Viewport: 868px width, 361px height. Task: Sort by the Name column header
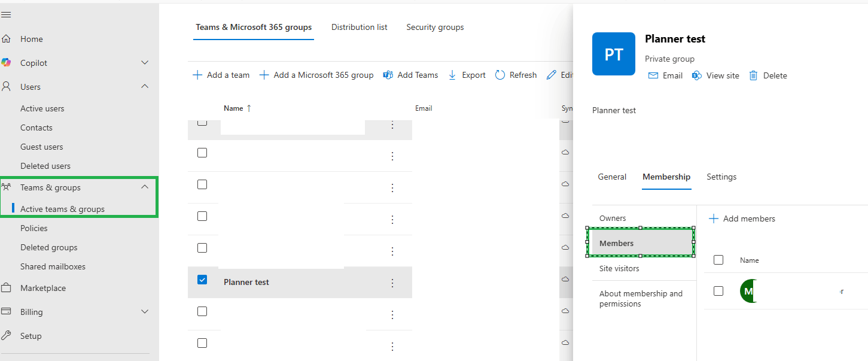(237, 108)
